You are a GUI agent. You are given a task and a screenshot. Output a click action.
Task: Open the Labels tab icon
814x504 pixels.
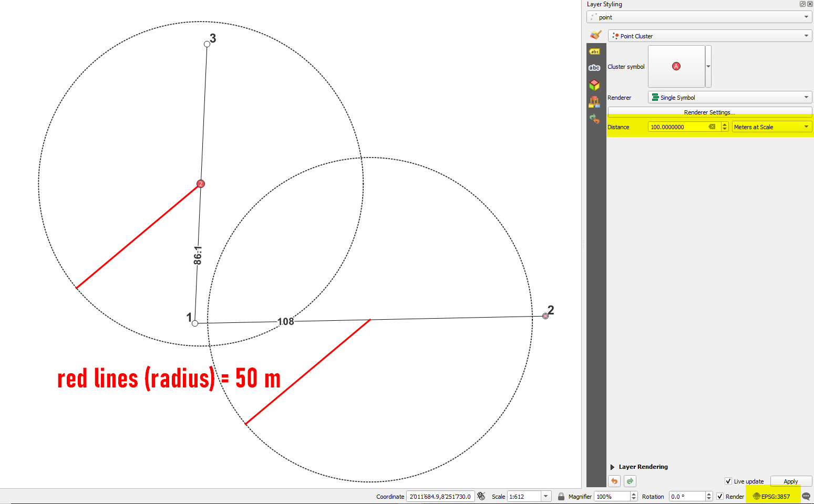[x=595, y=51]
